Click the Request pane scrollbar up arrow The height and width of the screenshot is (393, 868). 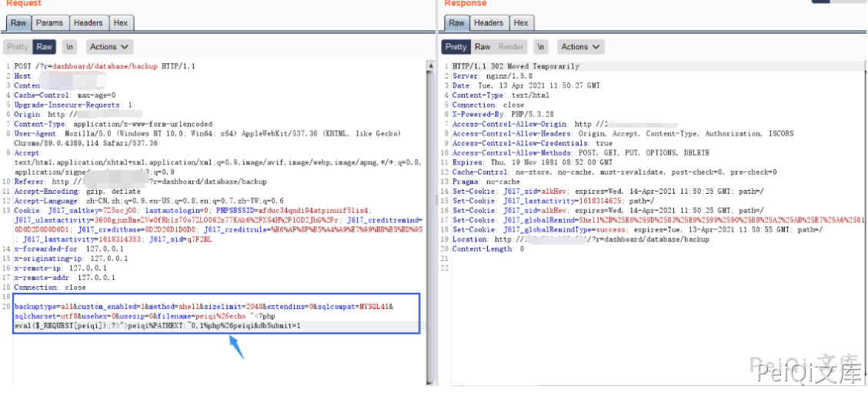pyautogui.click(x=431, y=66)
